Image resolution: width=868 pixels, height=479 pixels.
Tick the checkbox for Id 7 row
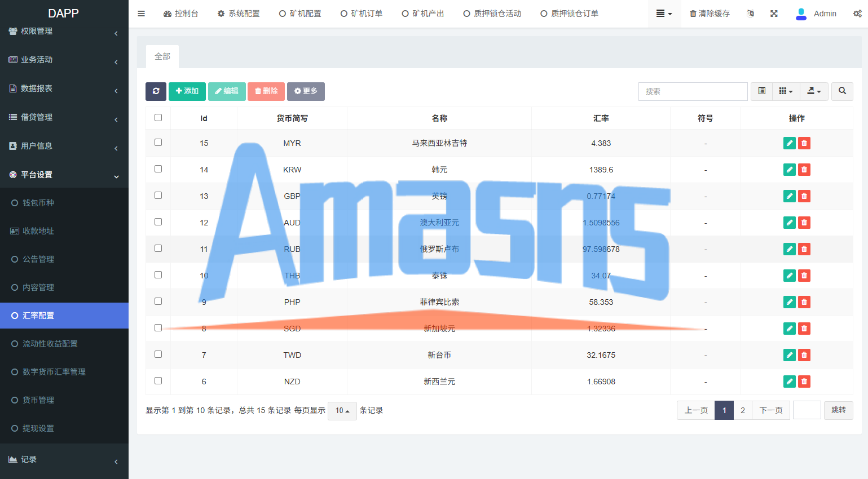pos(158,354)
